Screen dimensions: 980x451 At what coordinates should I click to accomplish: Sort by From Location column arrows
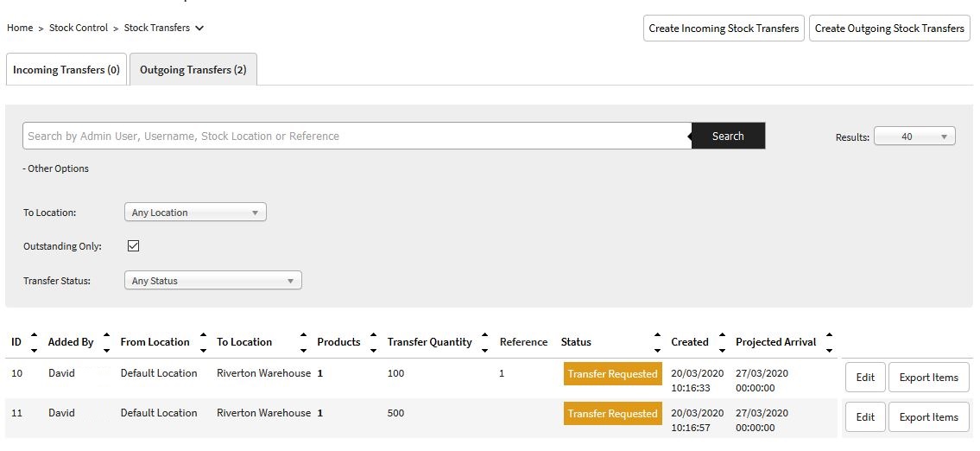click(203, 342)
